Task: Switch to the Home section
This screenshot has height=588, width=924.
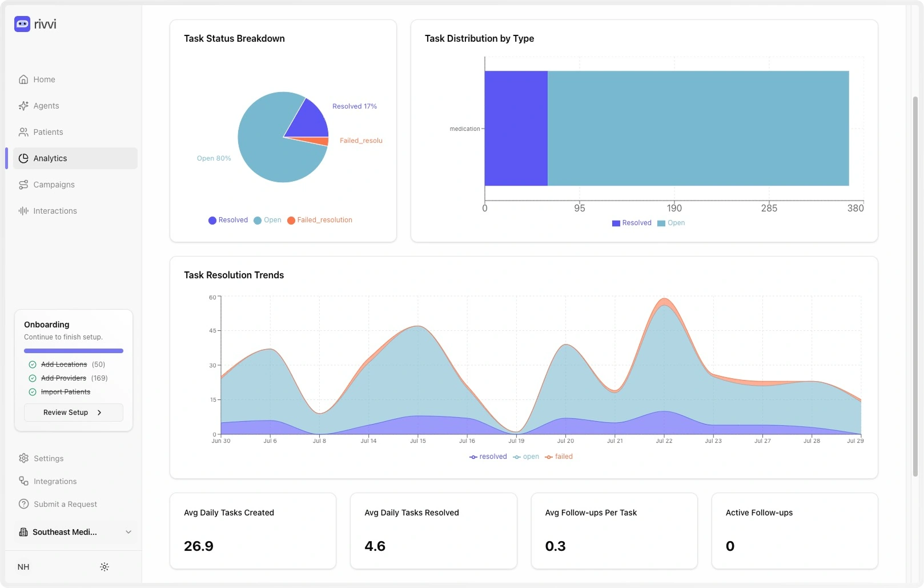Action: pyautogui.click(x=43, y=79)
